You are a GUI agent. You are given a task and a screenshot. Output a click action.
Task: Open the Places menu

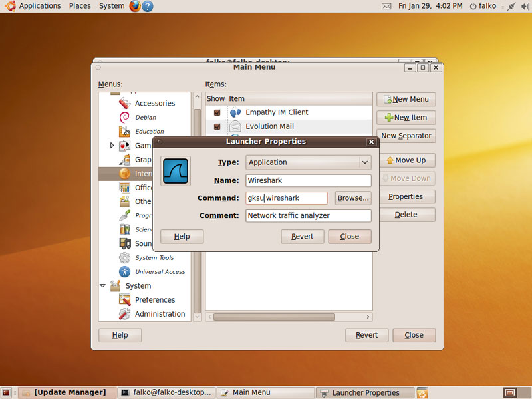click(x=80, y=6)
